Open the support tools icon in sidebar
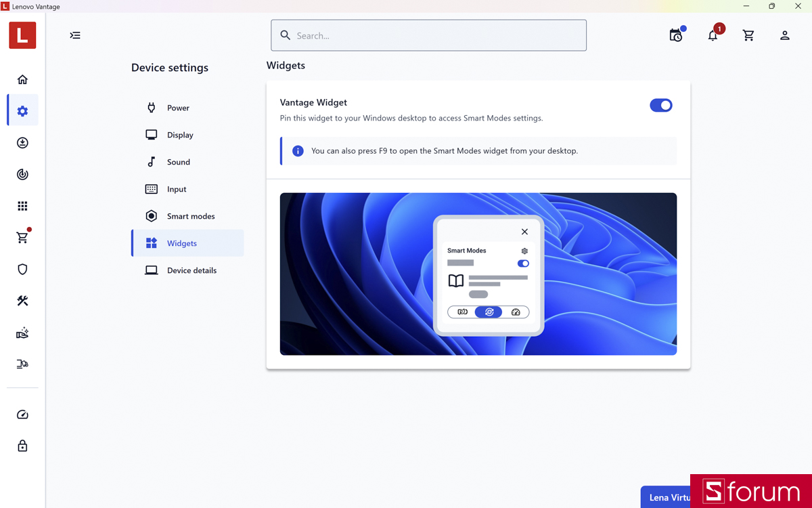This screenshot has height=508, width=812. 22,301
